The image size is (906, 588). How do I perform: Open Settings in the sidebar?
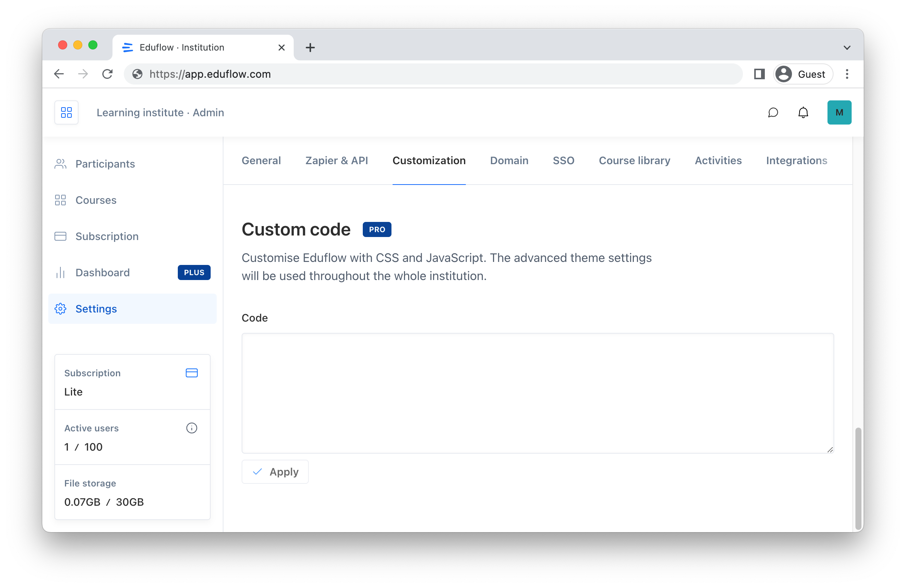(x=133, y=309)
